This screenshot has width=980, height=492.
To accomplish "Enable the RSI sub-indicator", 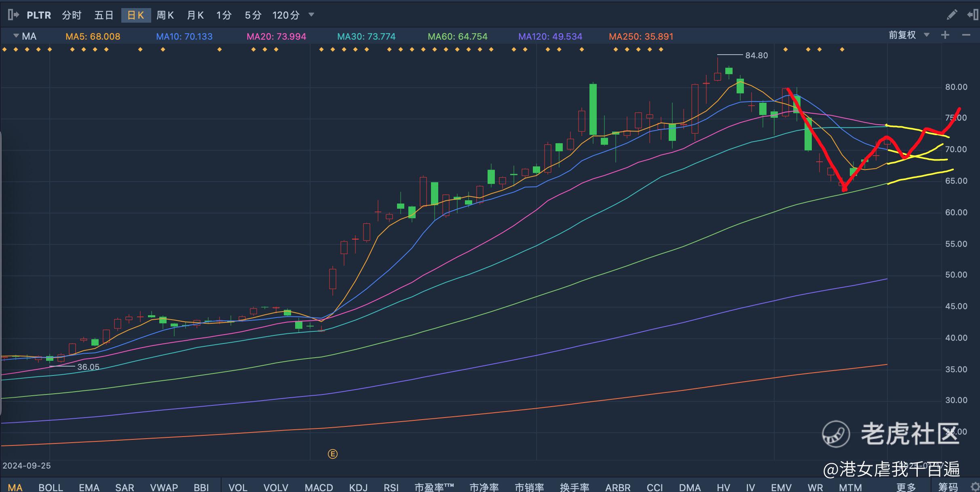I will coord(391,487).
